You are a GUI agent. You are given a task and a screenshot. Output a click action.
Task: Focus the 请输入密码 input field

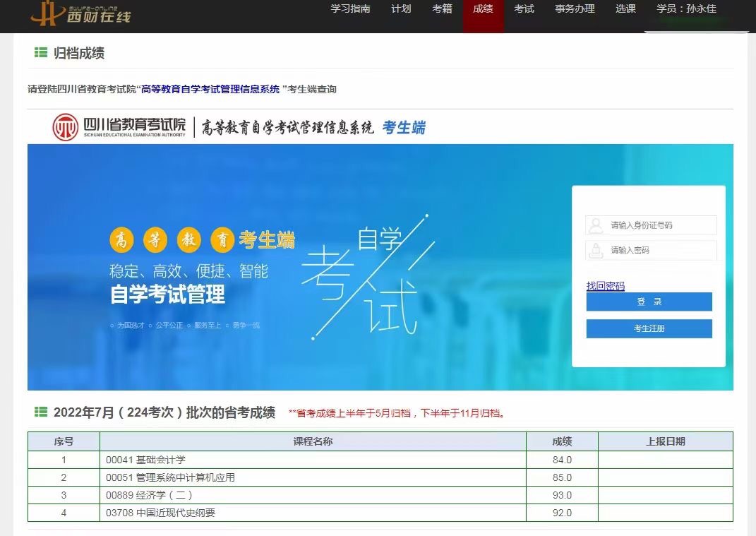pos(651,251)
